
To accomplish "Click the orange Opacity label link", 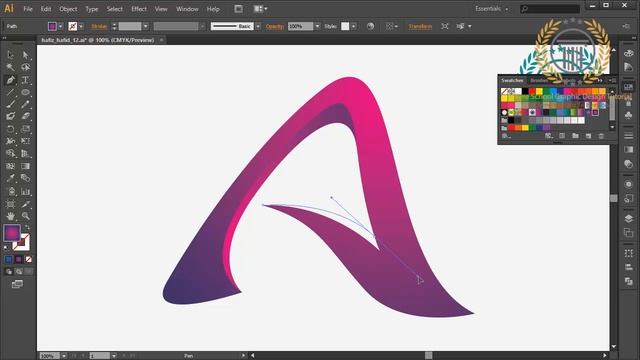I will [x=275, y=26].
